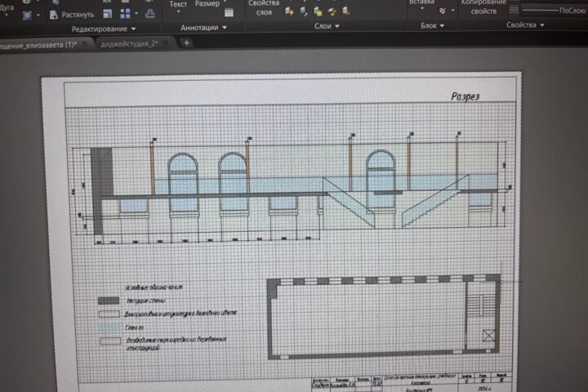588x392 pixels.
Task: Expand the Слои panel
Action: coord(327,26)
